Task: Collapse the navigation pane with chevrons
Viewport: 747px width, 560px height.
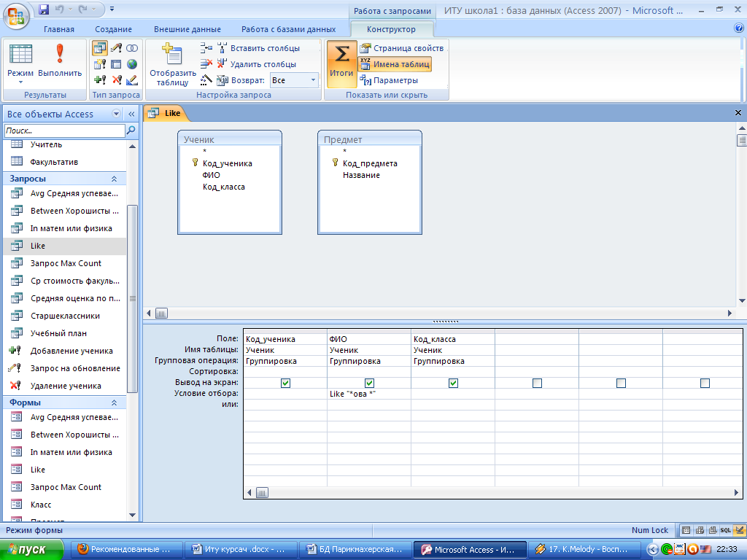Action: point(131,114)
